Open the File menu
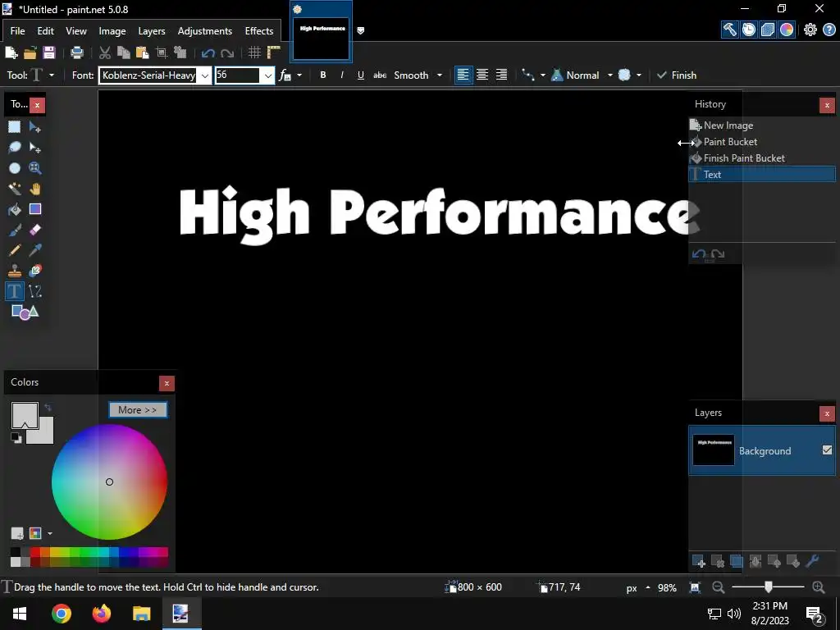This screenshot has height=630, width=840. click(17, 31)
